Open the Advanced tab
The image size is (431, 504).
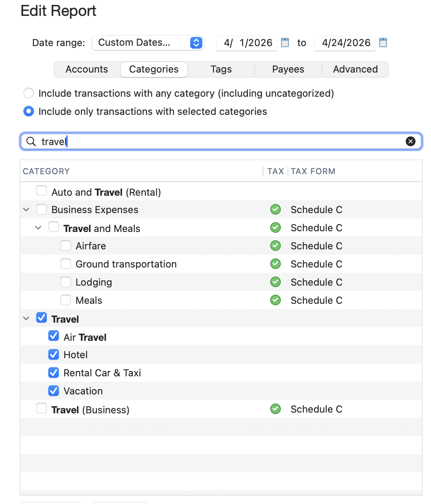click(x=355, y=70)
